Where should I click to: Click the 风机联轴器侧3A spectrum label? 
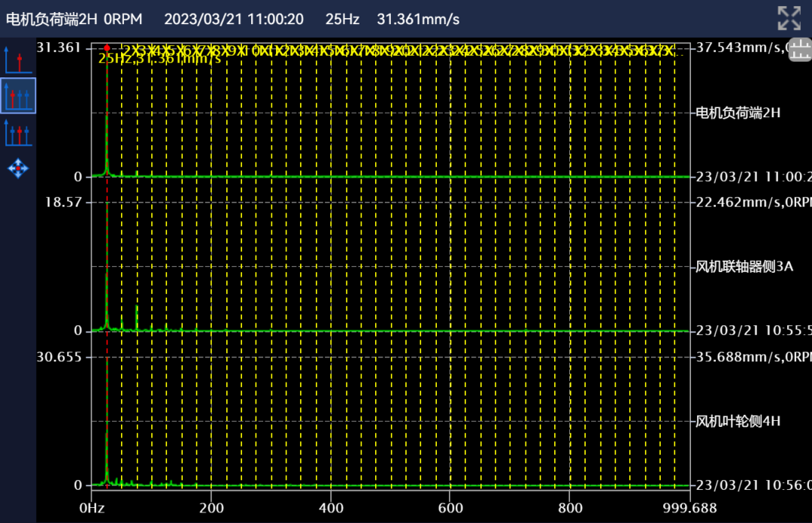click(x=744, y=267)
